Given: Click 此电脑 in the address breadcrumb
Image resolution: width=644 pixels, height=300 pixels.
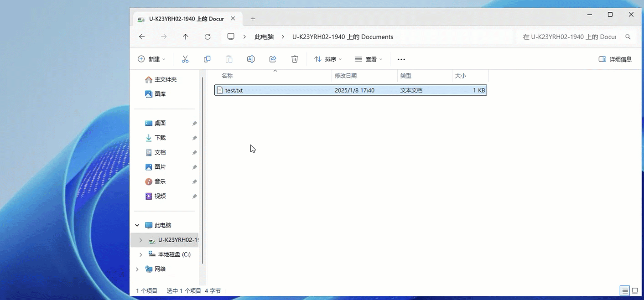Looking at the screenshot, I should (264, 36).
